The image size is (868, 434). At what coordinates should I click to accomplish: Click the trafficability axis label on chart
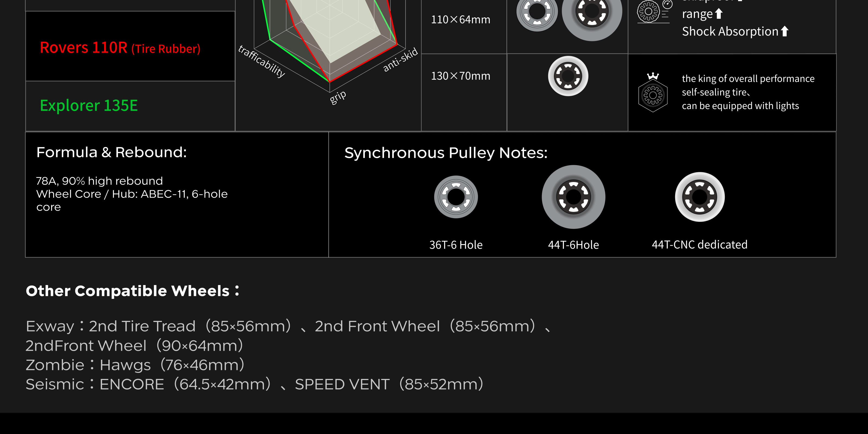tap(262, 61)
